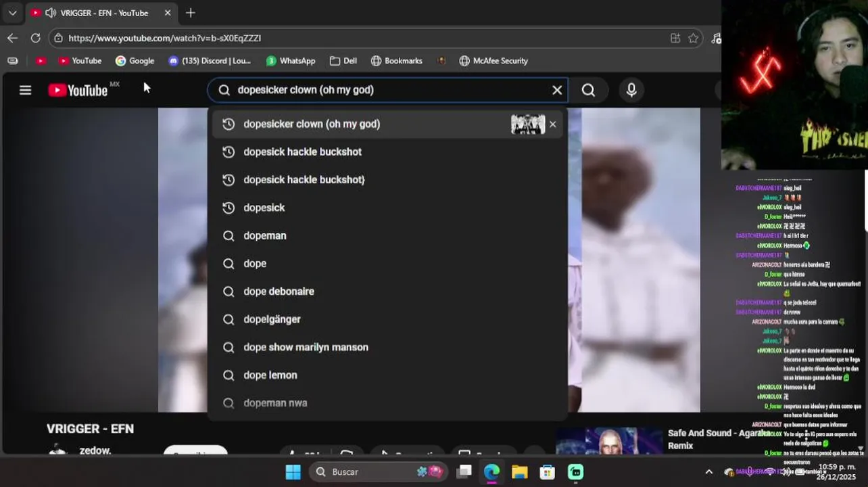Close the VRIGGER - EFN tab
The image size is (868, 487).
(168, 13)
